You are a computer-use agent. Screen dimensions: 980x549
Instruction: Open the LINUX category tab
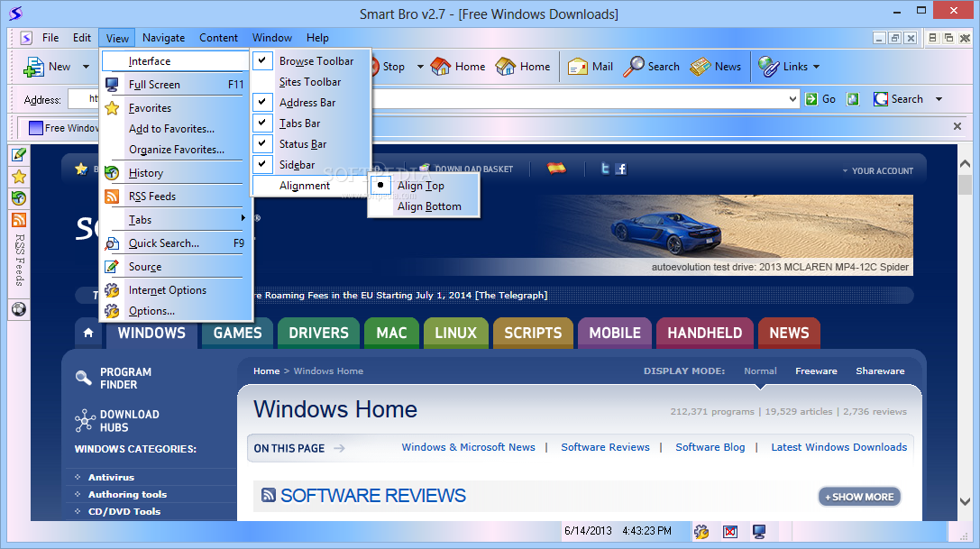click(x=455, y=333)
